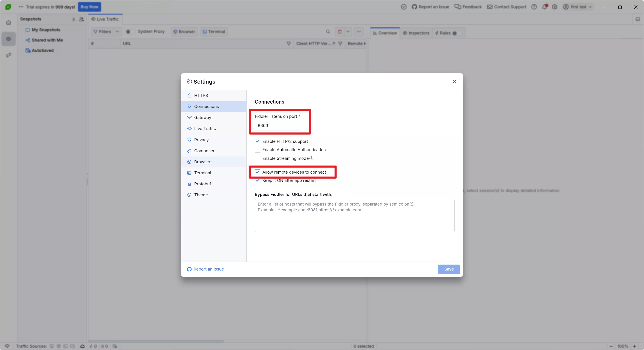The image size is (644, 350).
Task: Toggle the Rules switch
Action: (457, 33)
